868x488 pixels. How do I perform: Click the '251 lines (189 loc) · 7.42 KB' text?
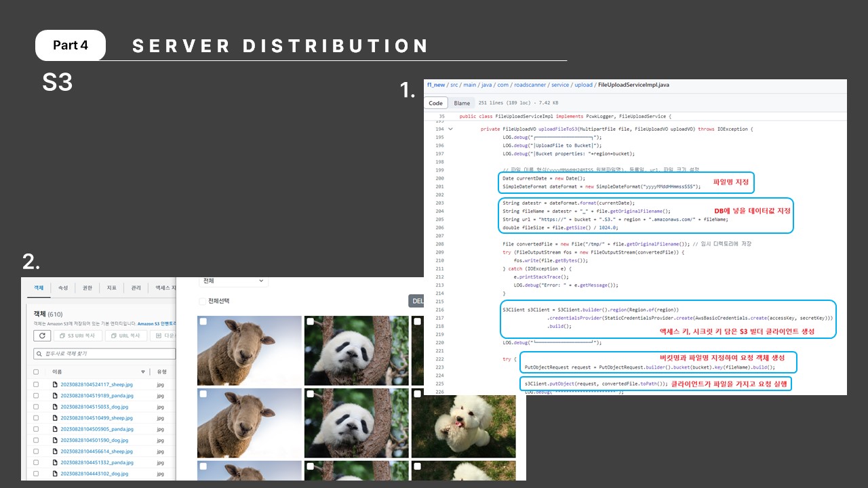point(518,103)
